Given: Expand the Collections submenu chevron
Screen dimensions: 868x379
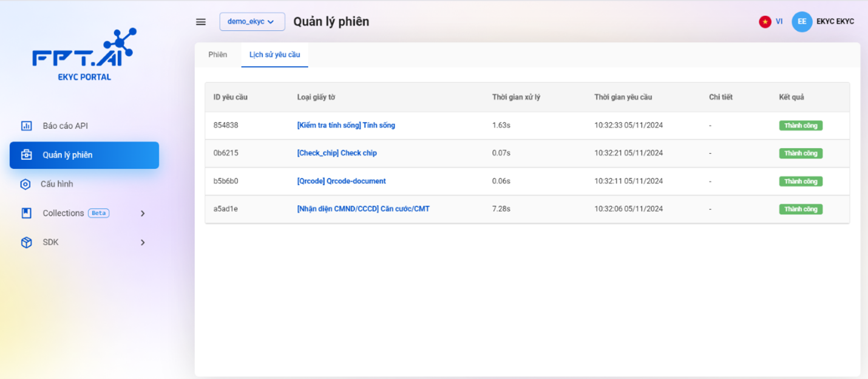Looking at the screenshot, I should pyautogui.click(x=143, y=213).
